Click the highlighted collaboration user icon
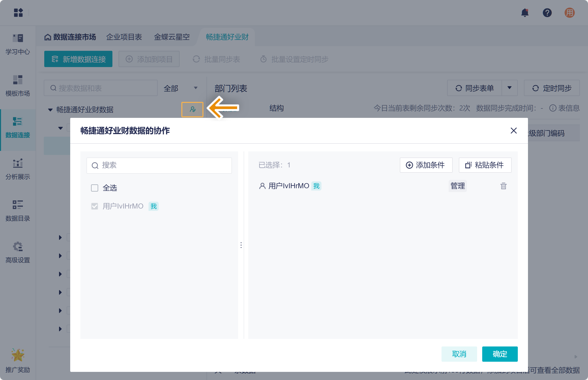 pos(193,109)
